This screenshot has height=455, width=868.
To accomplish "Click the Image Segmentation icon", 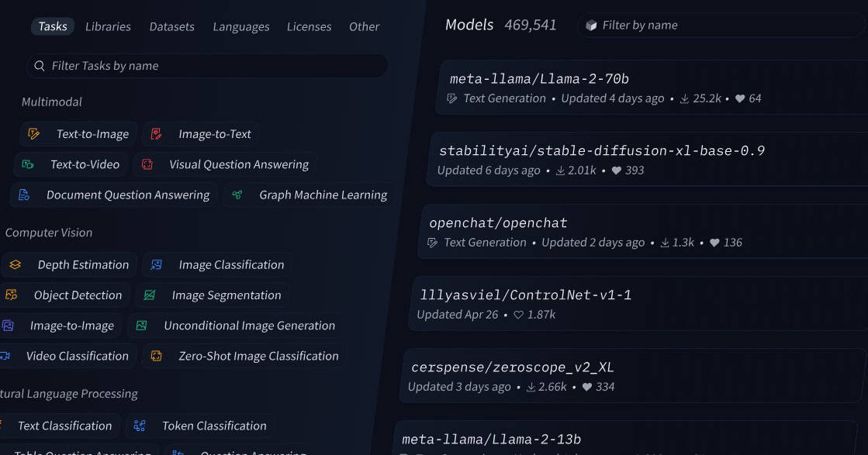I will click(x=150, y=295).
